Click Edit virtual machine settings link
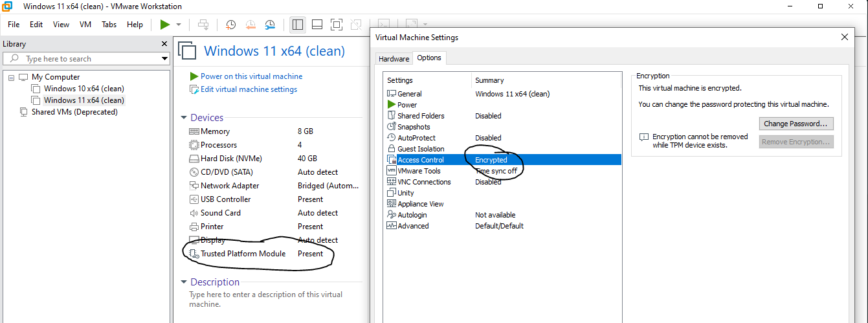868x323 pixels. (x=249, y=89)
